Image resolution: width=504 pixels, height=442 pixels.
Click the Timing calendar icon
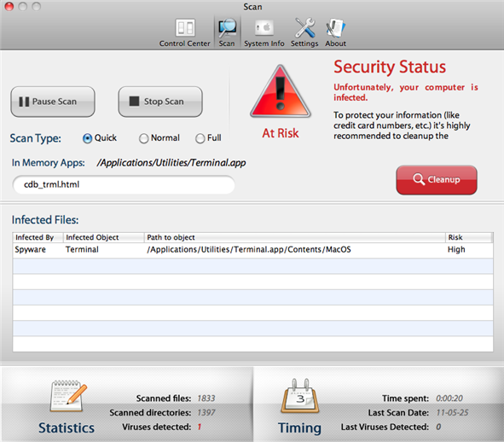point(300,396)
